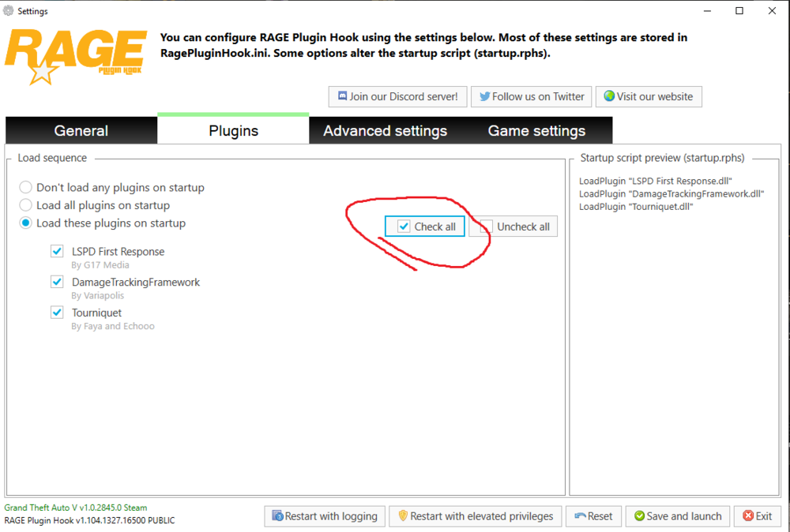Click the Discord logo icon
The height and width of the screenshot is (532, 790).
[x=342, y=96]
